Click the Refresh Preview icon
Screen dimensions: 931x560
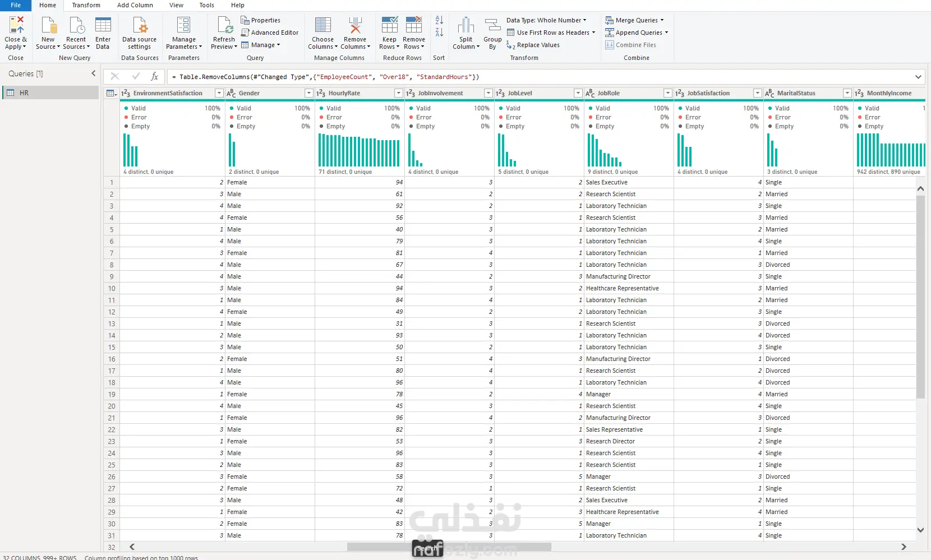pos(224,25)
